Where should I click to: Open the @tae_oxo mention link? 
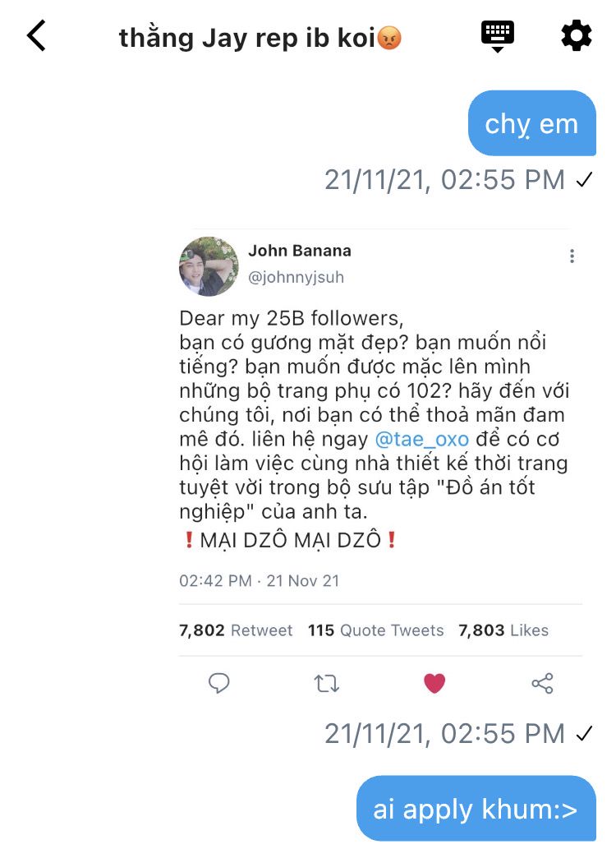tap(421, 439)
